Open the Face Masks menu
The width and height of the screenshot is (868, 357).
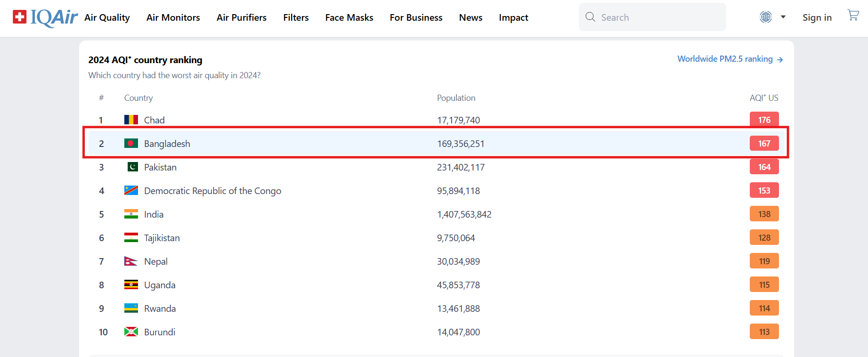pos(349,17)
